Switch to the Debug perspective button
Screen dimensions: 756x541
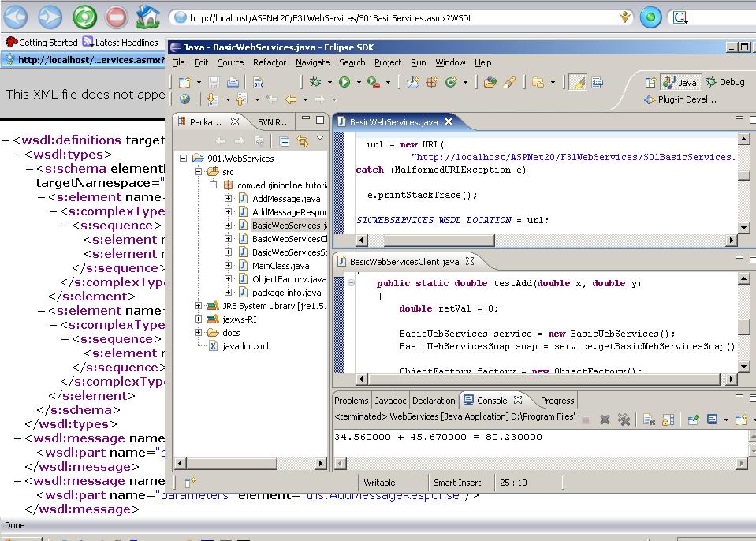point(725,82)
